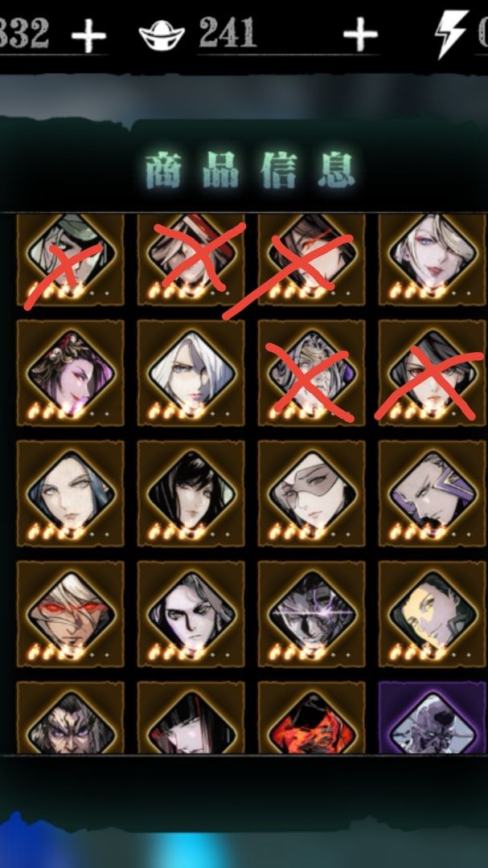Pick long black-haired woman portrait
The height and width of the screenshot is (868, 488).
click(191, 493)
